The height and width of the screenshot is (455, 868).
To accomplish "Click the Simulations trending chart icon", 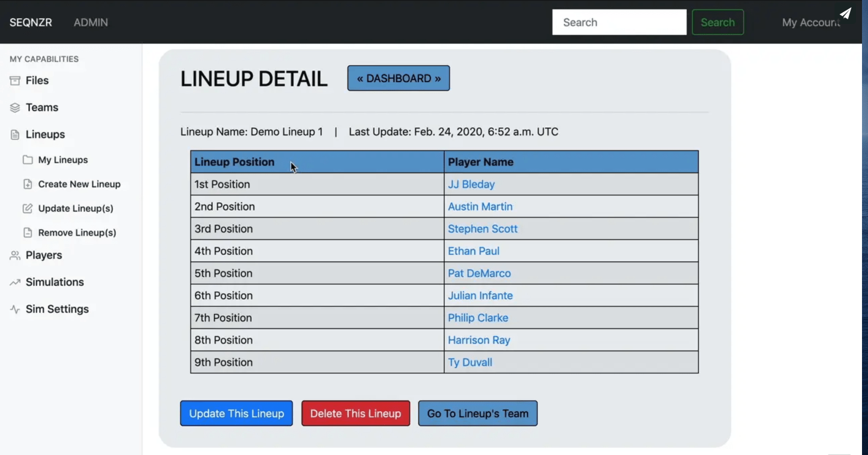I will [x=15, y=282].
